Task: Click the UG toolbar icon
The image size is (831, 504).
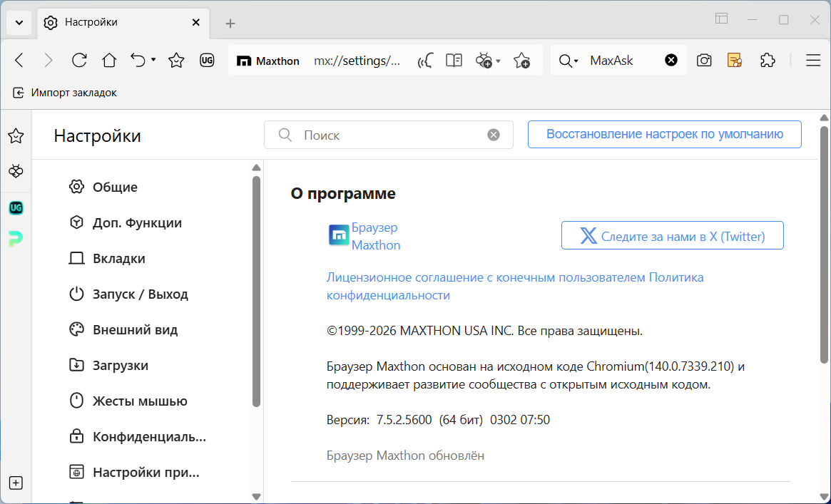Action: pos(207,61)
